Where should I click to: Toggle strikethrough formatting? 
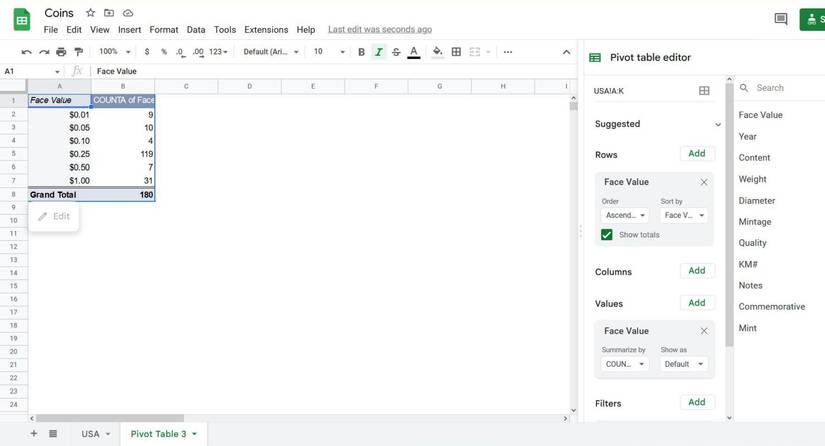(396, 52)
